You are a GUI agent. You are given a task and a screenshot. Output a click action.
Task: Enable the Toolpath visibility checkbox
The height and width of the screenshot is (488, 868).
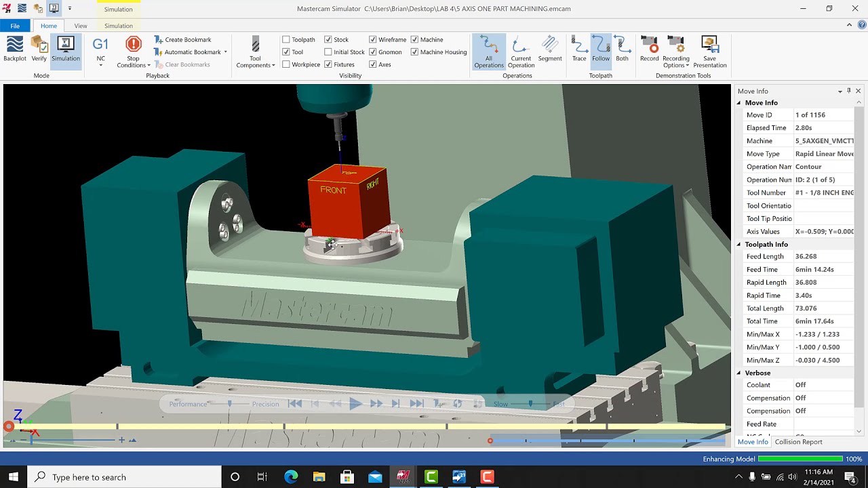pos(286,39)
